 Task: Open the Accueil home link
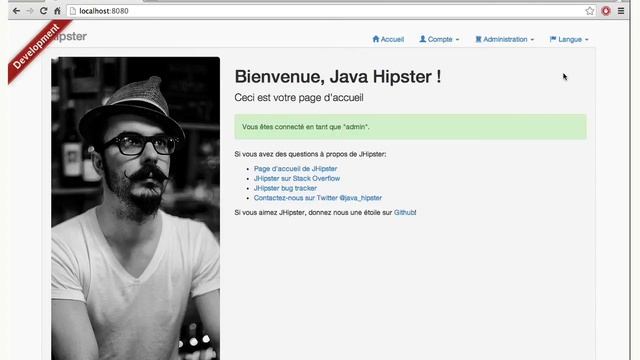388,39
